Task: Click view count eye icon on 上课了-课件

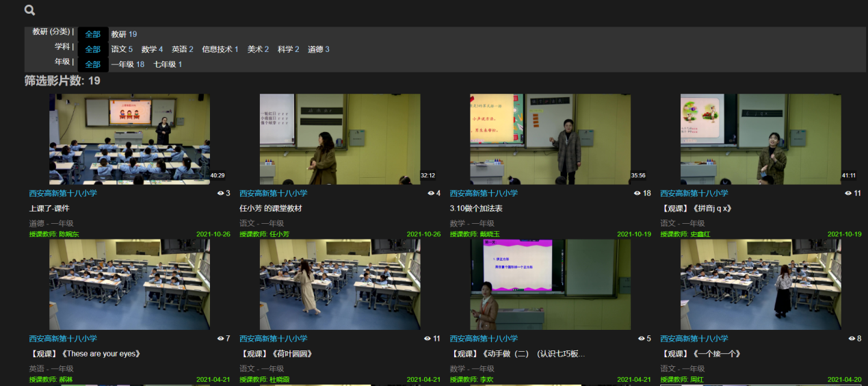Action: 220,194
